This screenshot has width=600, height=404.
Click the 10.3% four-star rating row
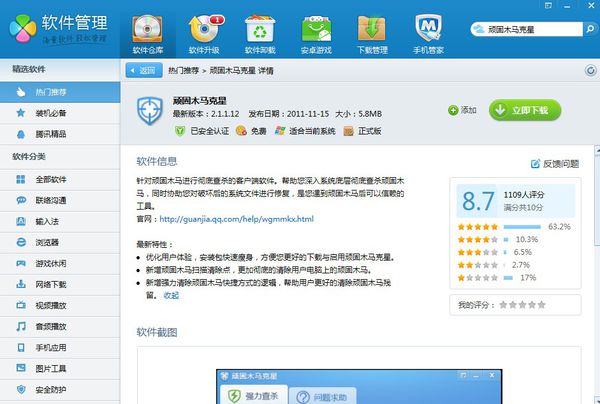click(x=498, y=239)
